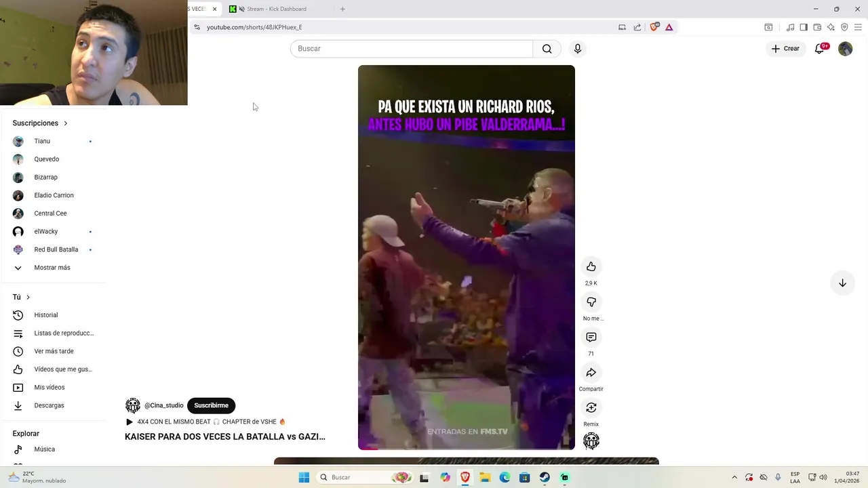Expand Suscripciones section chevron
868x488 pixels.
[66, 123]
